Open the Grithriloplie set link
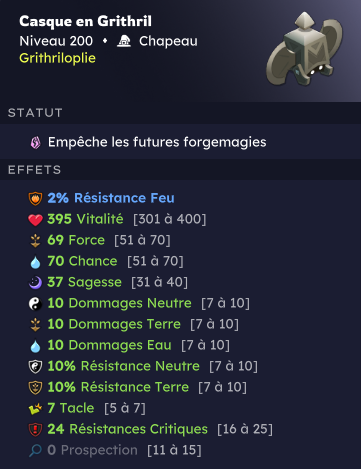 tap(57, 58)
